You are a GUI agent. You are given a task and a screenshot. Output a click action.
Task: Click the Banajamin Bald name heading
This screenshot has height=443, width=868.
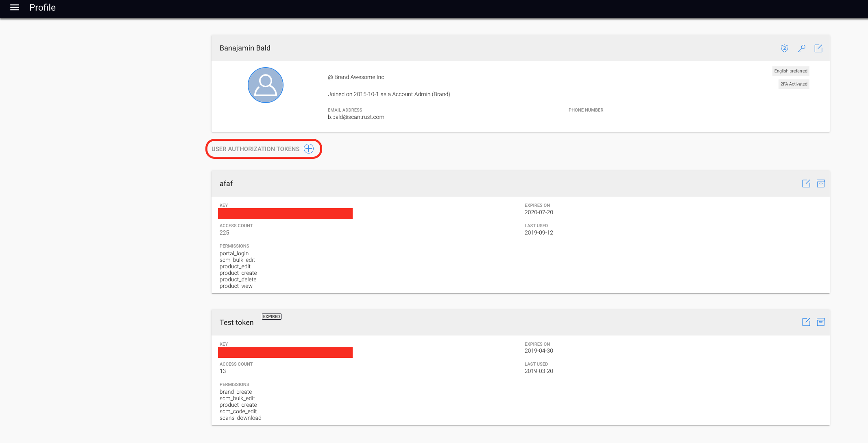click(245, 48)
